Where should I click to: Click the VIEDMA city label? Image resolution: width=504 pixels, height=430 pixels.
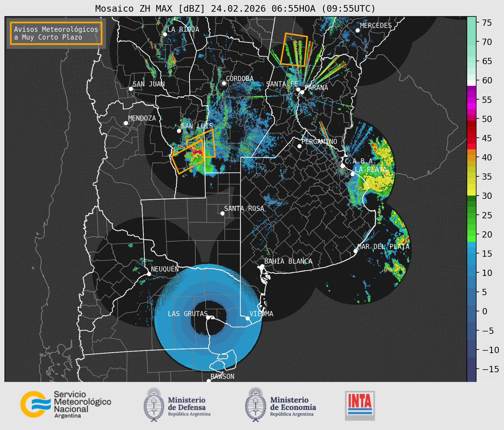pyautogui.click(x=261, y=314)
